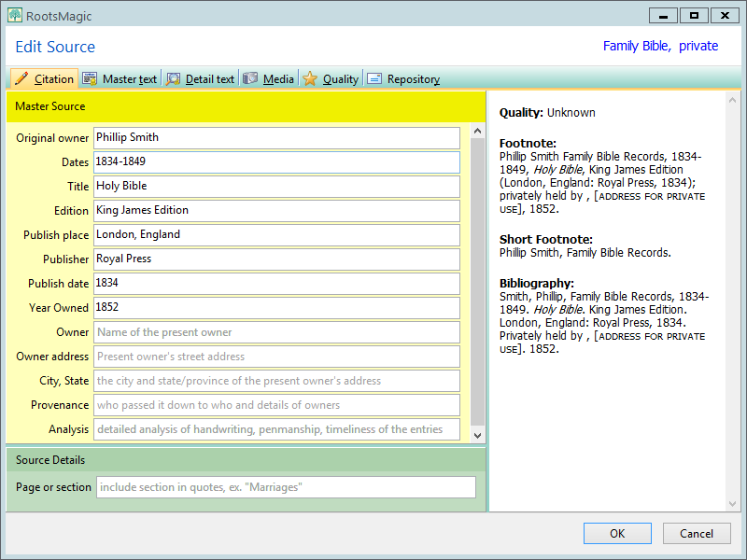Click the Cancel button

697,533
